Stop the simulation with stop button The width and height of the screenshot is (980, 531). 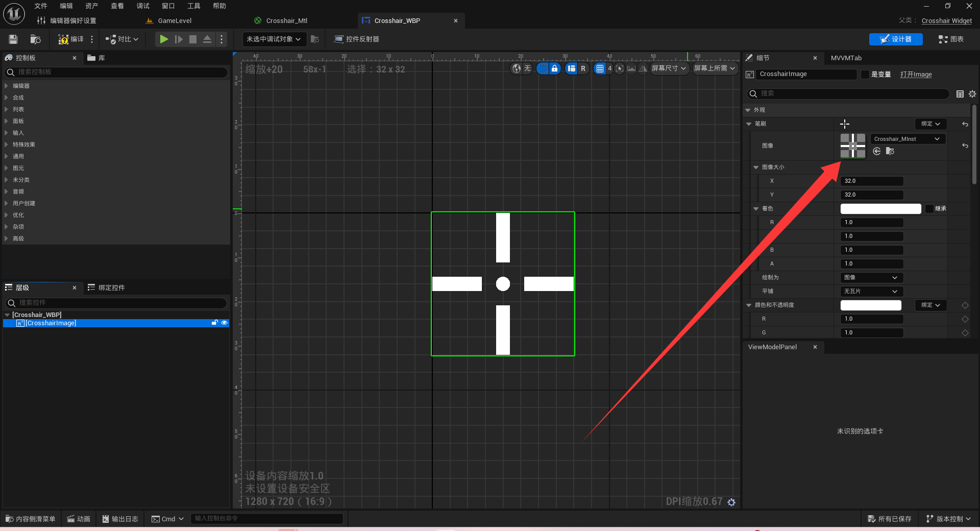pyautogui.click(x=193, y=39)
